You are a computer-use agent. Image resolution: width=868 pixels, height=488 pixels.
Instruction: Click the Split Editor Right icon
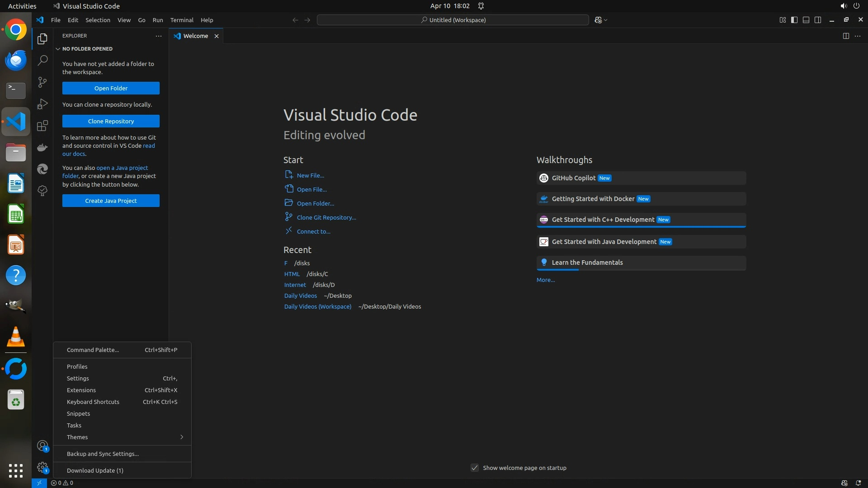click(x=846, y=36)
